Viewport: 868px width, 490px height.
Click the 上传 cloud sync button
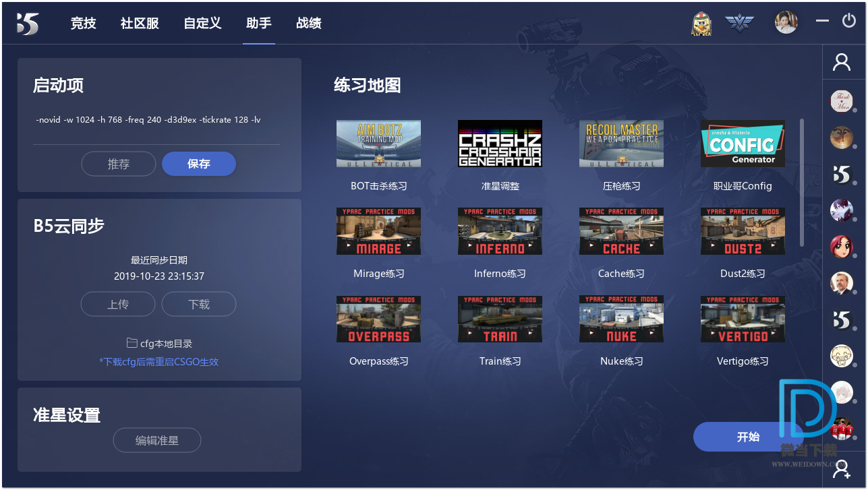click(x=118, y=304)
